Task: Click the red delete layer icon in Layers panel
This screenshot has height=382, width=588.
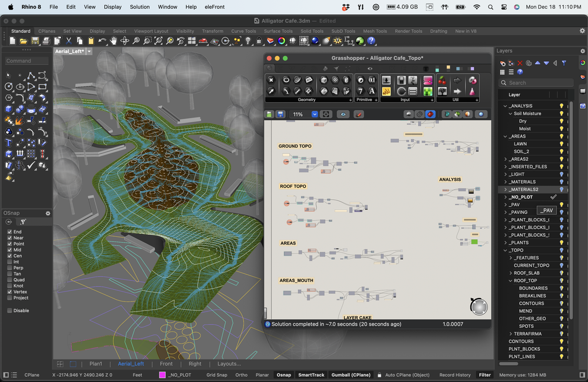Action: (x=520, y=63)
